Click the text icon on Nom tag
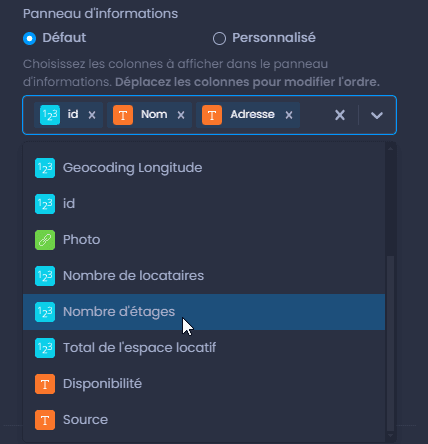This screenshot has height=444, width=428. point(123,115)
